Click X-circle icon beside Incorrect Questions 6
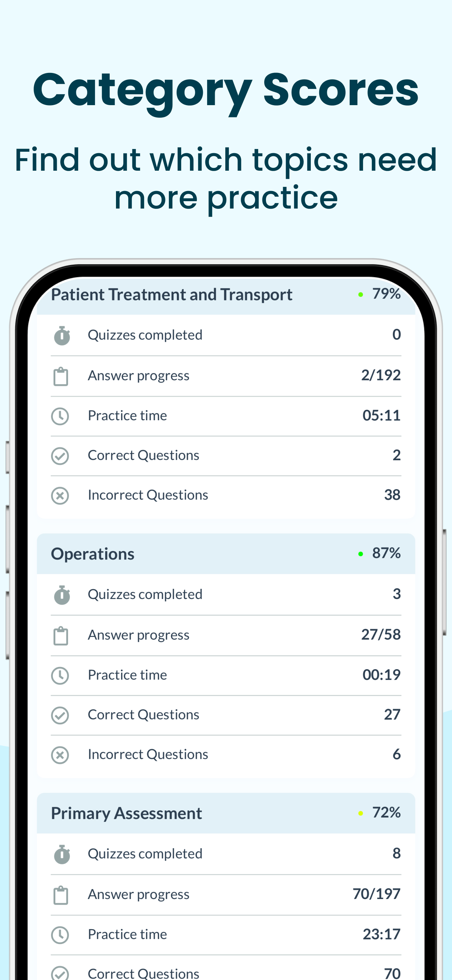This screenshot has height=980, width=452. pyautogui.click(x=60, y=755)
